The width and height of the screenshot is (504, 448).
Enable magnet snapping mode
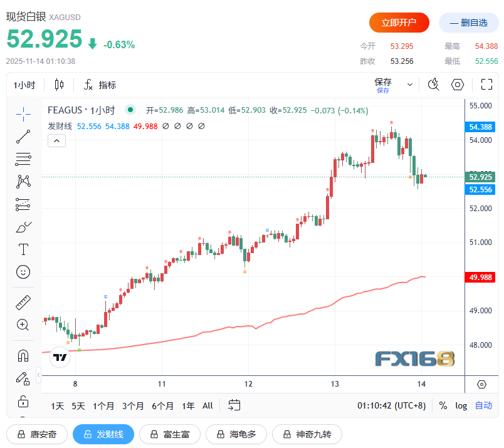23,355
